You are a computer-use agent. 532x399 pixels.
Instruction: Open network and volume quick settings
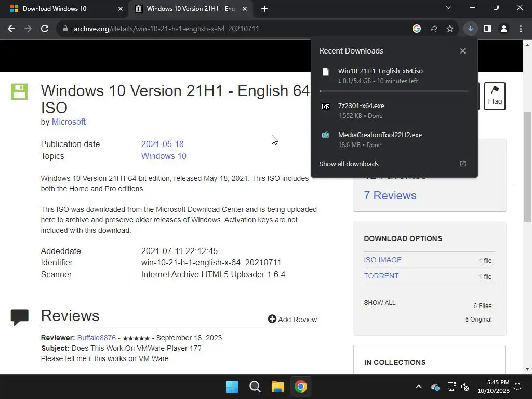(458, 387)
